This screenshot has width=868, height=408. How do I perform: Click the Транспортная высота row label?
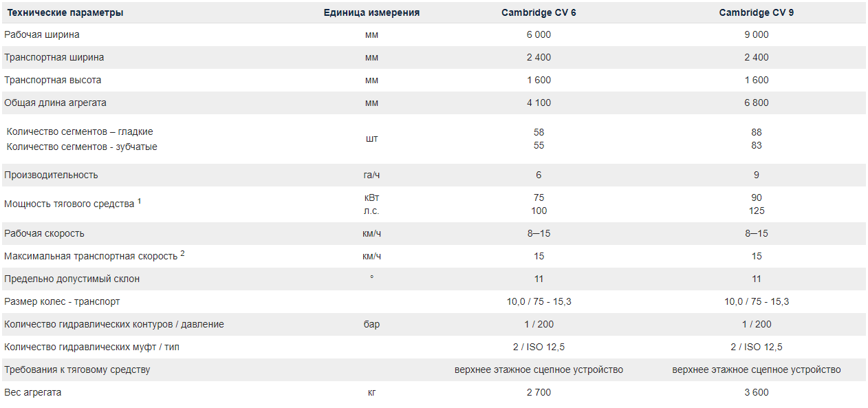pos(53,80)
